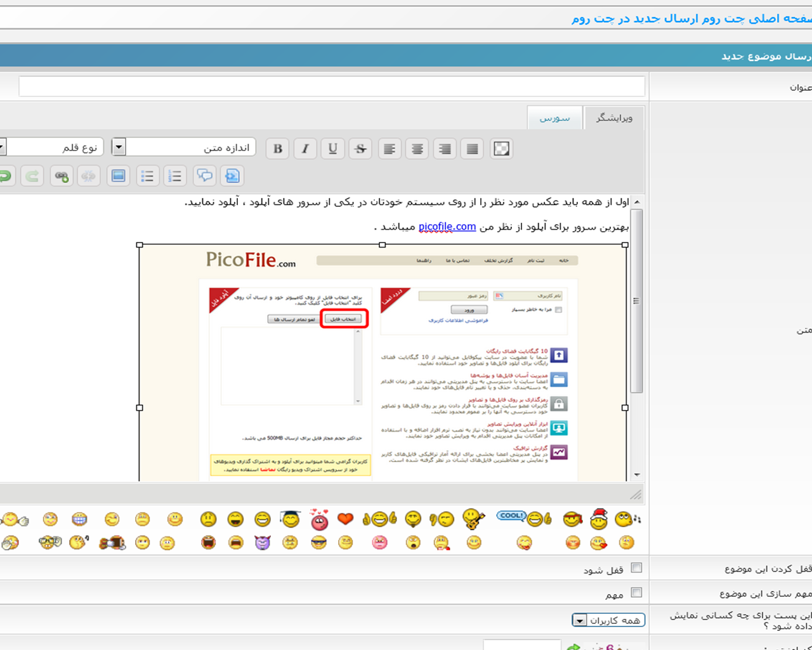
Task: Open the picofile.com link in text
Action: (x=447, y=227)
